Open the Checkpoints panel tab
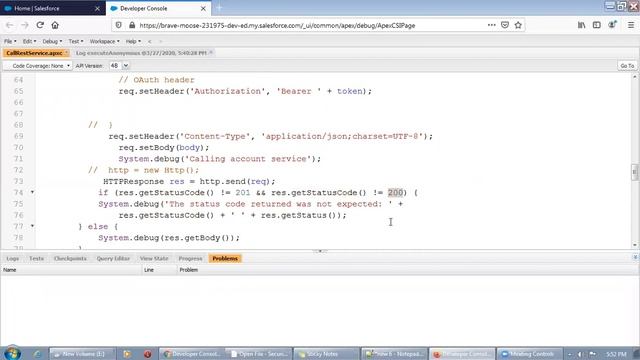Viewport: 640px width, 360px height. tap(70, 258)
